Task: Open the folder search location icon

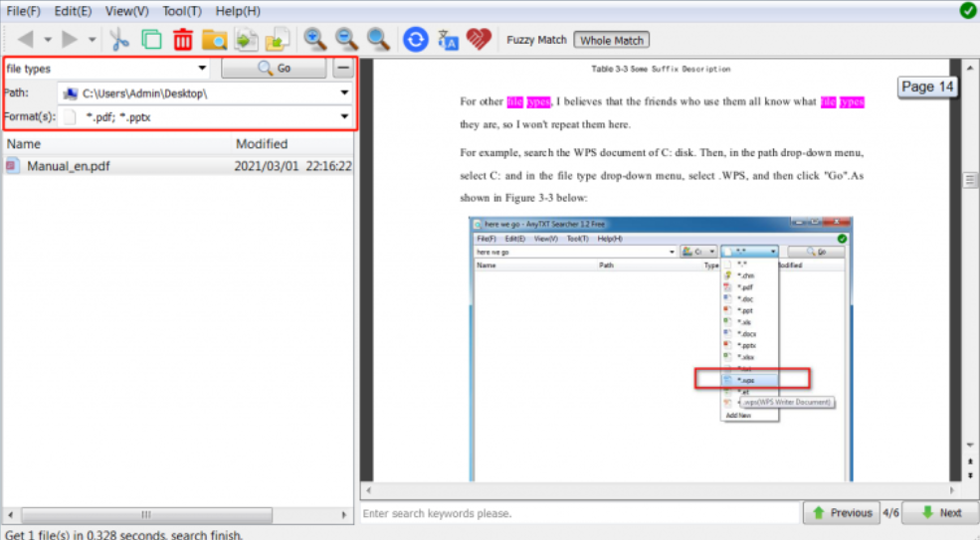Action: (214, 40)
